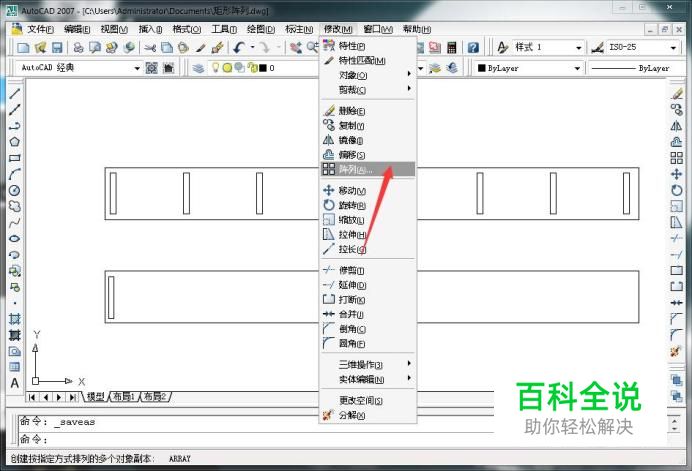Viewport: 692px width, 471px height.
Task: Expand the 实体编辑(N) submenu
Action: click(x=368, y=379)
